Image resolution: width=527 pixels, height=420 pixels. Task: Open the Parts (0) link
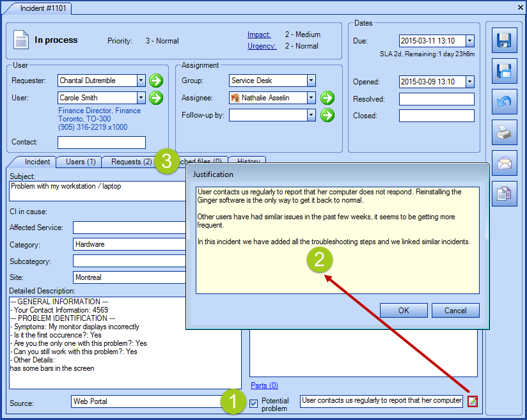point(264,385)
